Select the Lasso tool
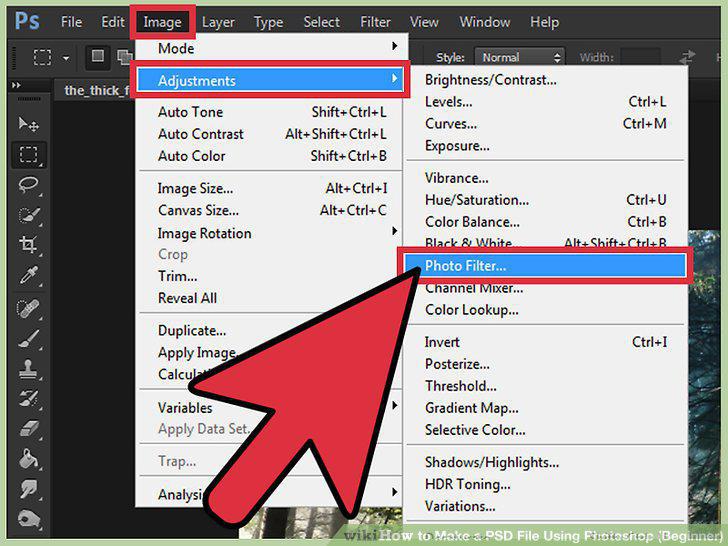This screenshot has height=546, width=728. 28,184
